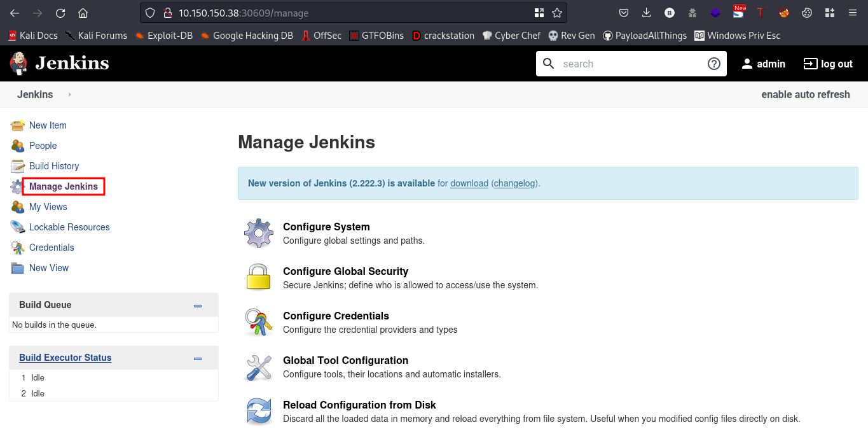
Task: Open Google Hacking DB bookmark
Action: pyautogui.click(x=247, y=36)
